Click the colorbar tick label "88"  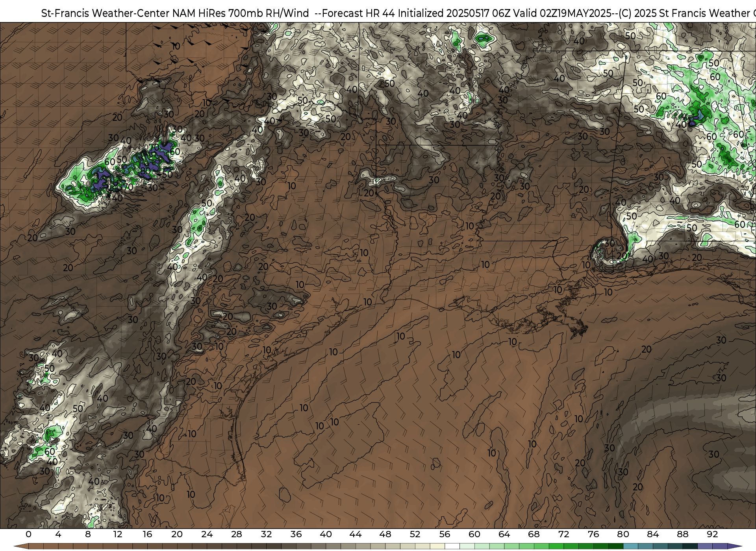[683, 534]
